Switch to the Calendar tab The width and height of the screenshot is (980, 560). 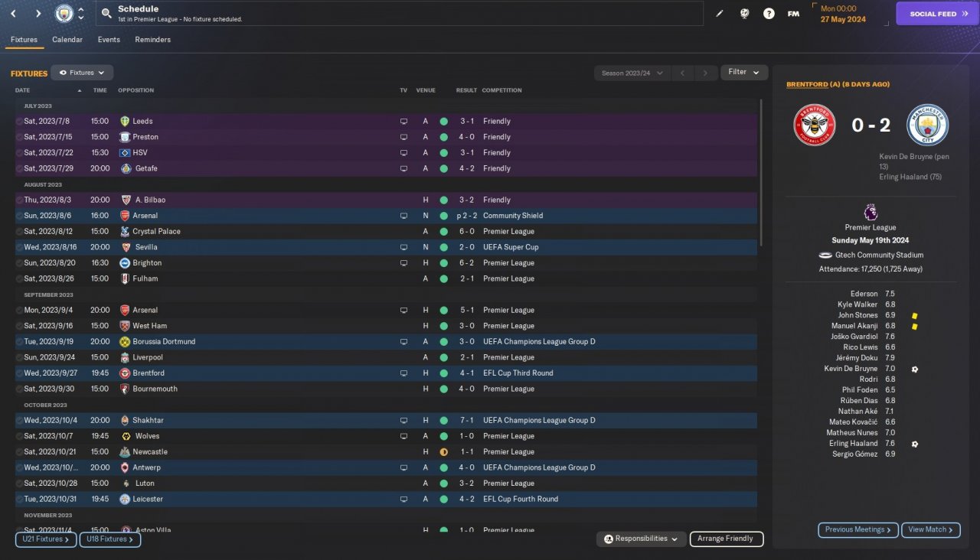click(x=67, y=40)
